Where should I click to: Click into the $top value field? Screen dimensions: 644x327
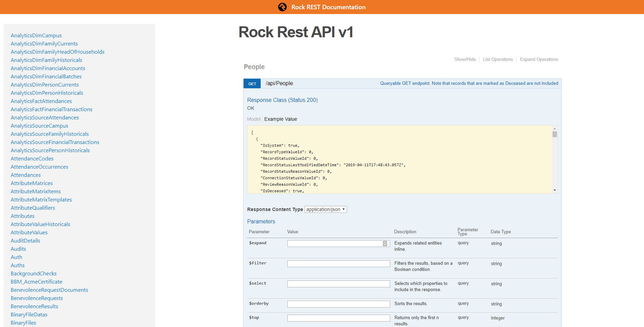[x=338, y=318]
